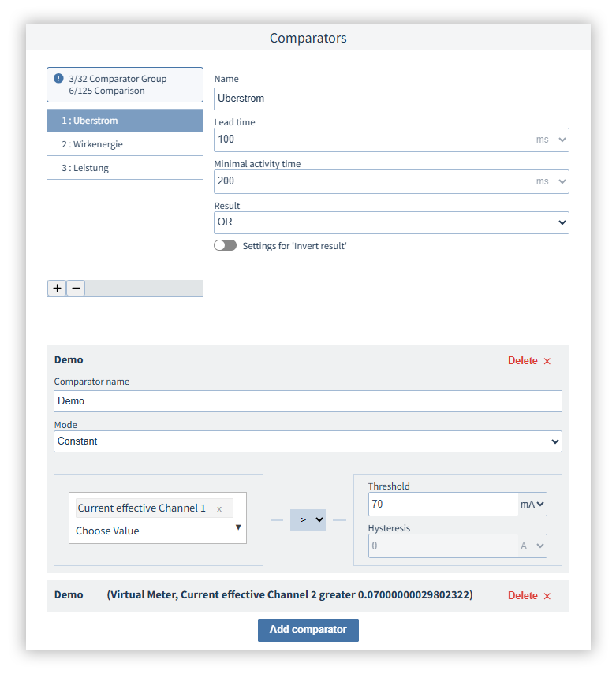Screen dimensions: 616x674
Task: Select the Leistung comparator group
Action: click(x=125, y=168)
